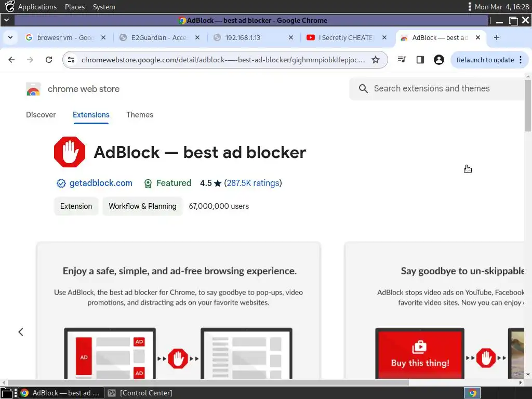
Task: Close the YouTube 'I Secretly CHEATED' tab
Action: pyautogui.click(x=384, y=37)
